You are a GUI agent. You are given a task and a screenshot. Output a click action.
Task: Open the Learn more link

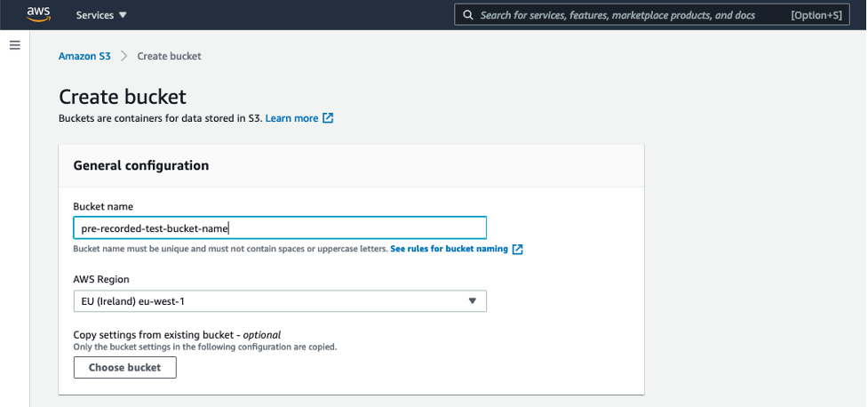pos(291,118)
